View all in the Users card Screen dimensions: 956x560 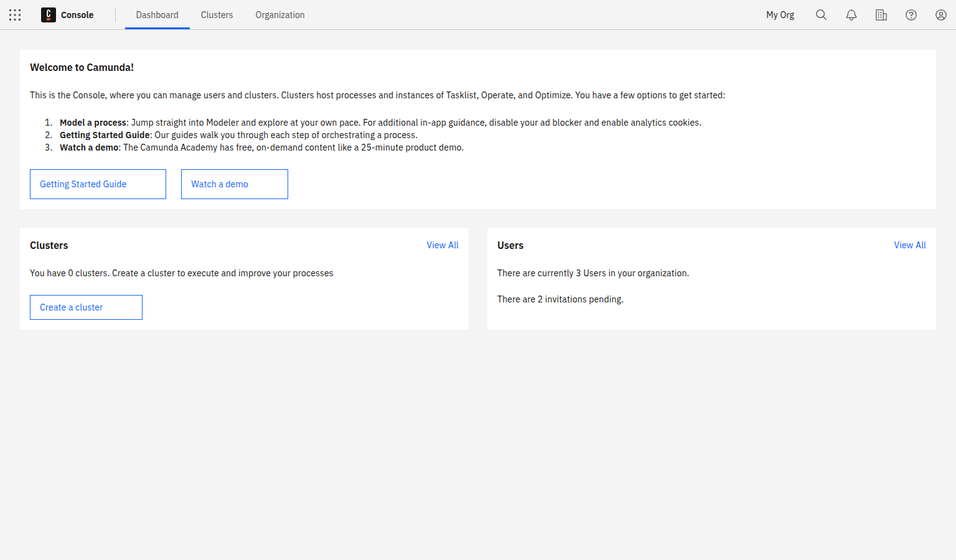tap(909, 245)
